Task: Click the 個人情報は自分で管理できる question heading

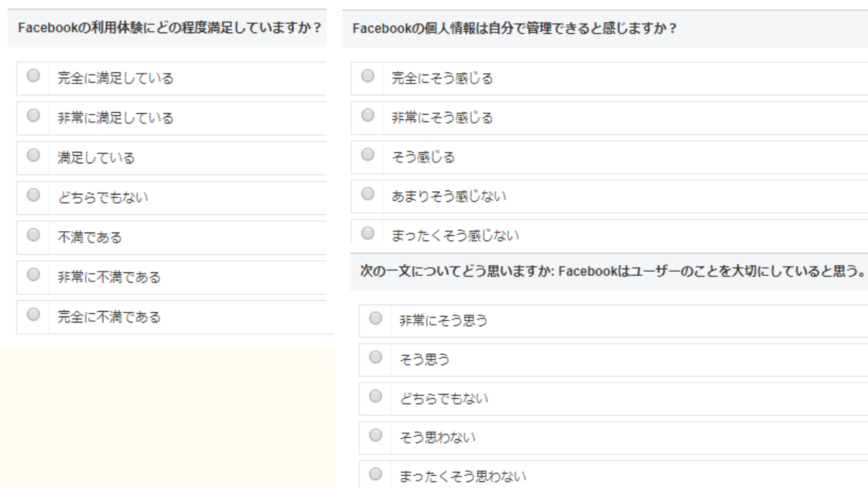Action: pyautogui.click(x=514, y=30)
